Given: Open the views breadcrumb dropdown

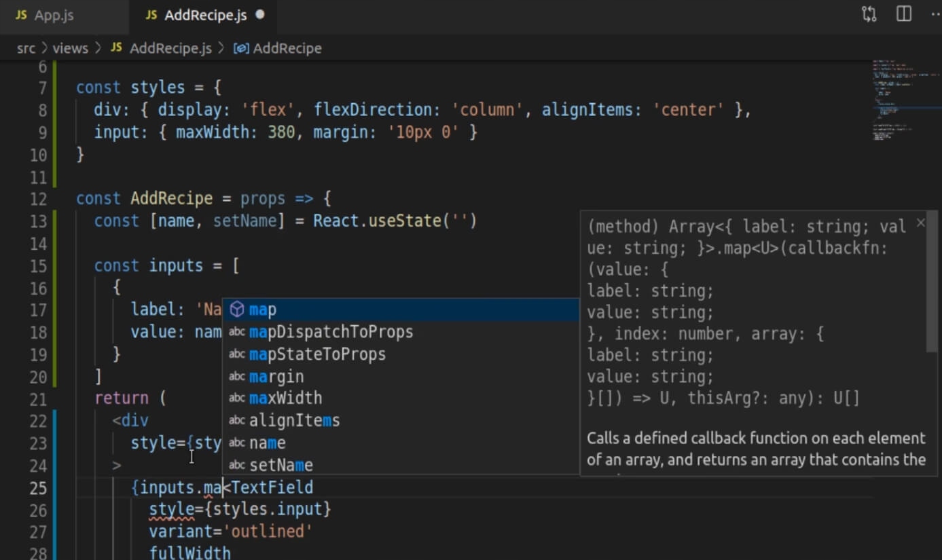Looking at the screenshot, I should tap(70, 49).
